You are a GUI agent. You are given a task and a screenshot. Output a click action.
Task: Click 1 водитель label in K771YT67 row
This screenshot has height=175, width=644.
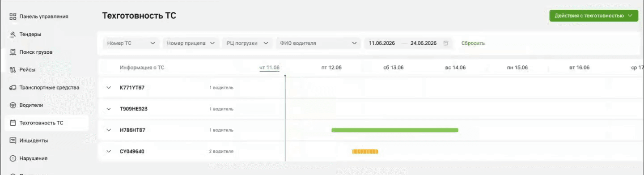[221, 88]
